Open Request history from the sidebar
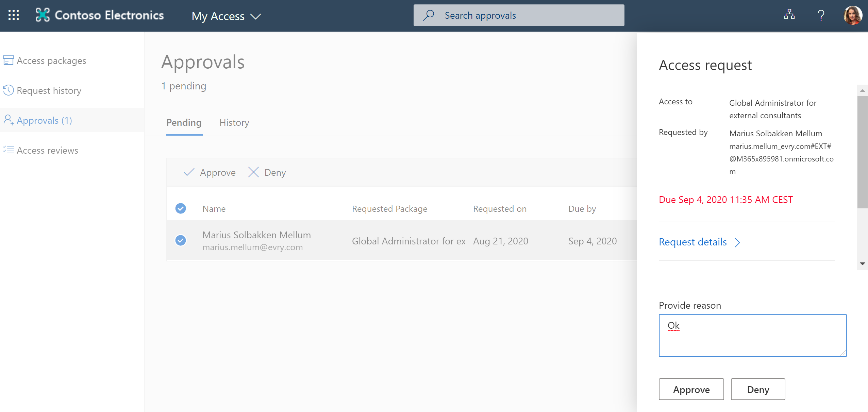This screenshot has height=412, width=868. pos(49,90)
